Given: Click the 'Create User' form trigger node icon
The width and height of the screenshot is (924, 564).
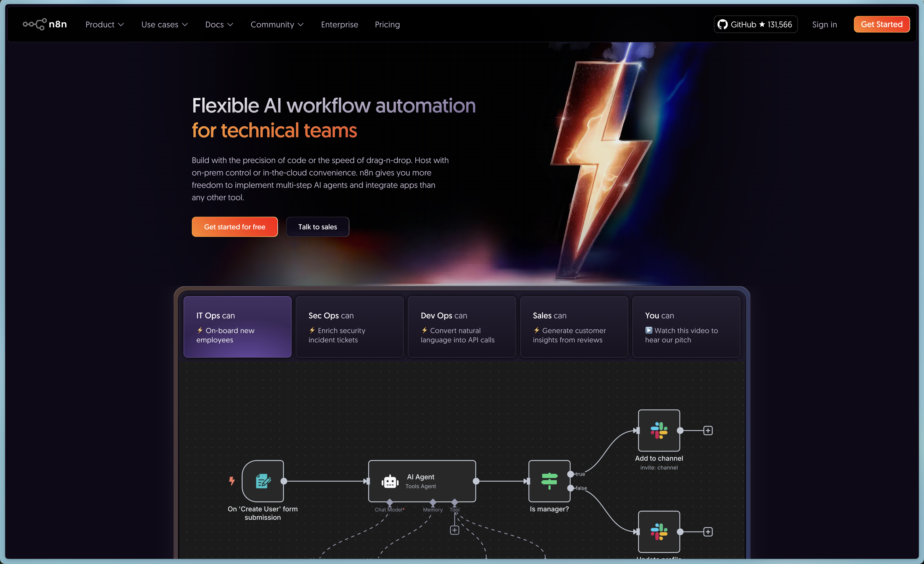Looking at the screenshot, I should [x=263, y=481].
